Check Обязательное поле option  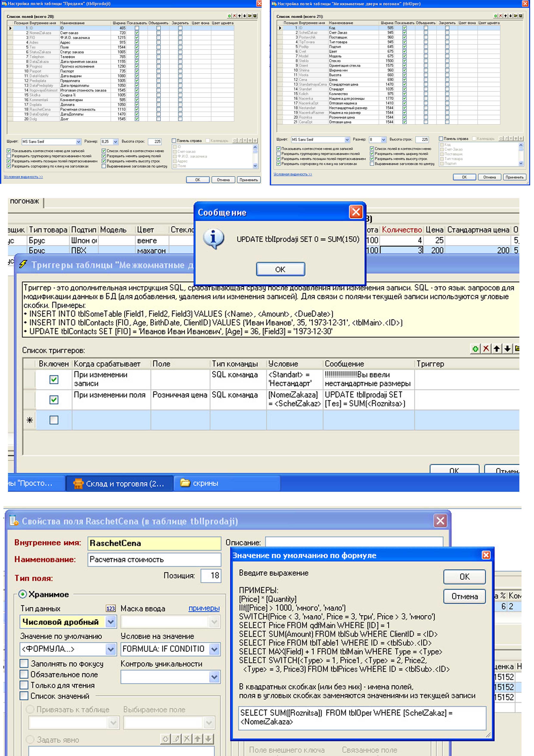tap(24, 674)
